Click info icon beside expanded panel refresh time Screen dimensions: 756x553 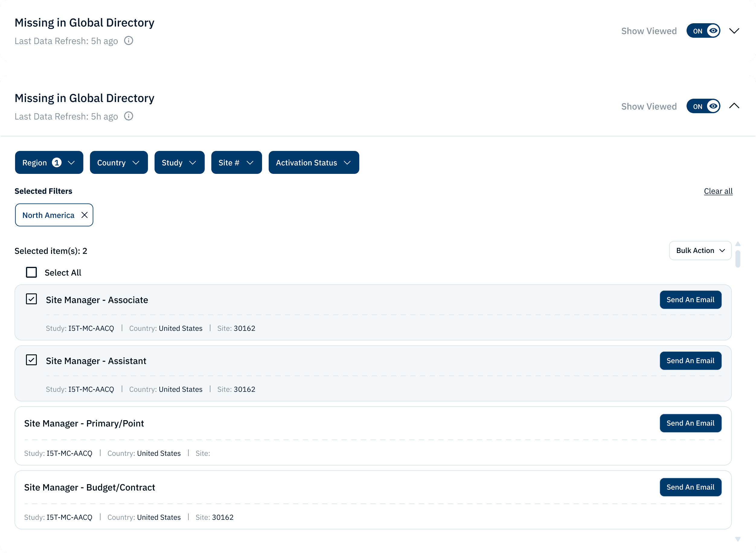(x=129, y=116)
